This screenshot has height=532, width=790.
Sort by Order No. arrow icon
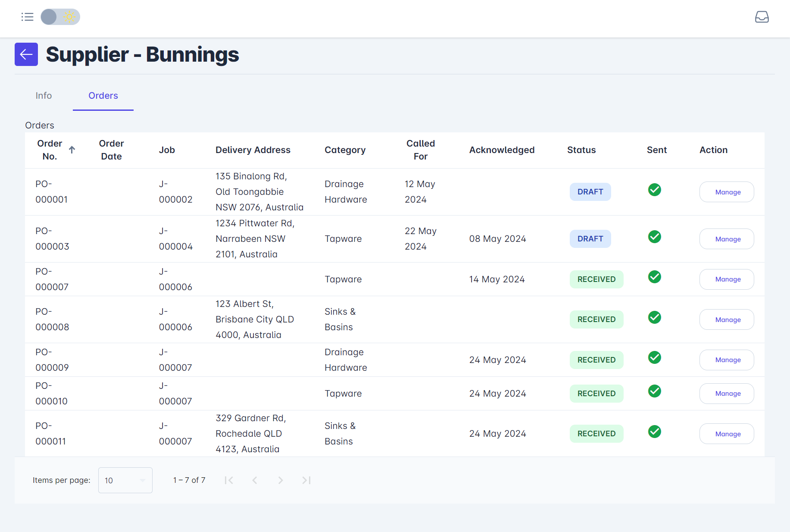72,150
